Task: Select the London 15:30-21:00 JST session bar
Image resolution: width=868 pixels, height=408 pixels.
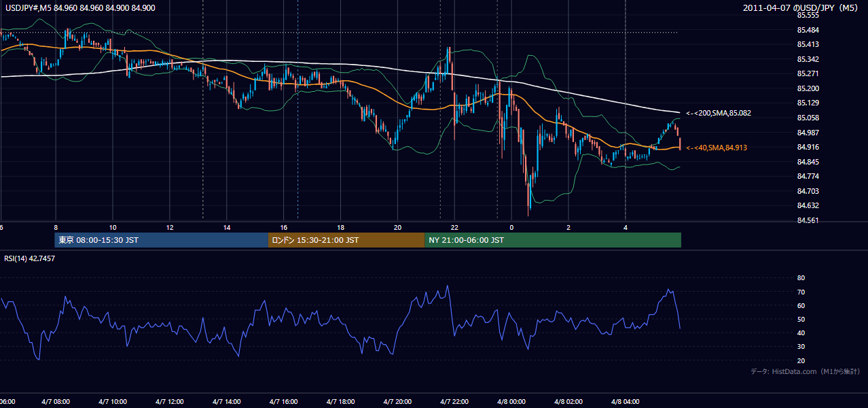Action: pos(346,240)
